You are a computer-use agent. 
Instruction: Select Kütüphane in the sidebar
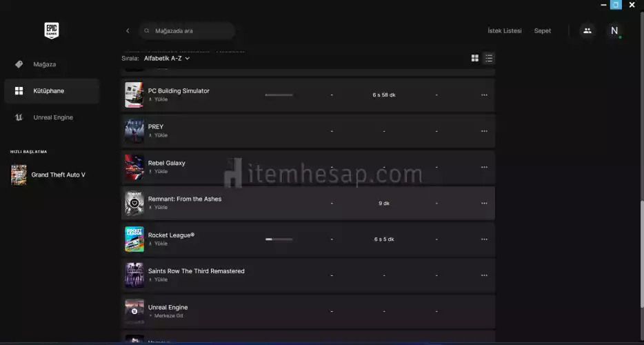48,90
